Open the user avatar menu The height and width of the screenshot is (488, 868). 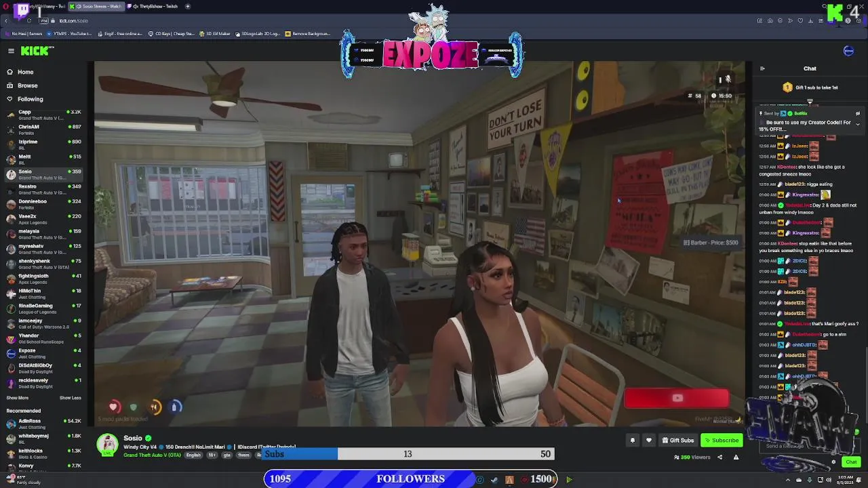tap(848, 51)
